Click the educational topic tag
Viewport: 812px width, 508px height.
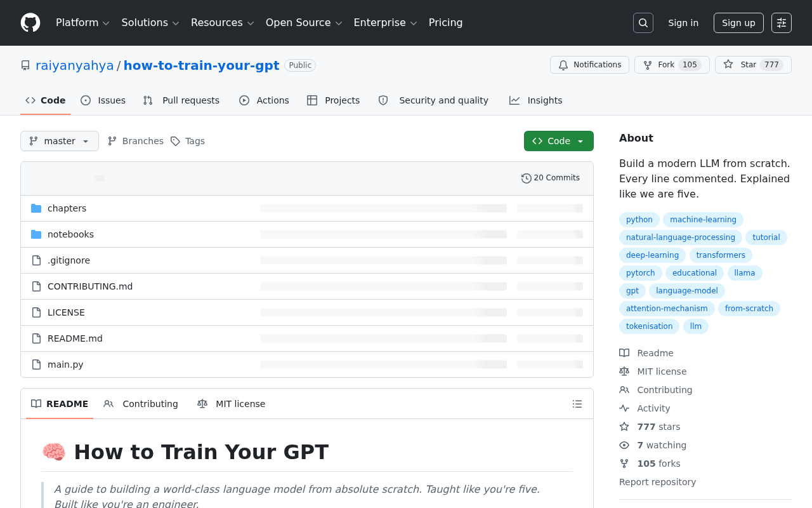pos(695,273)
